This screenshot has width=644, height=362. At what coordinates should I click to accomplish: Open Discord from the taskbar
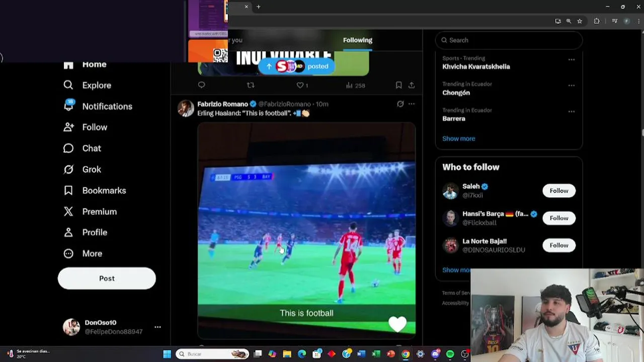[435, 354]
